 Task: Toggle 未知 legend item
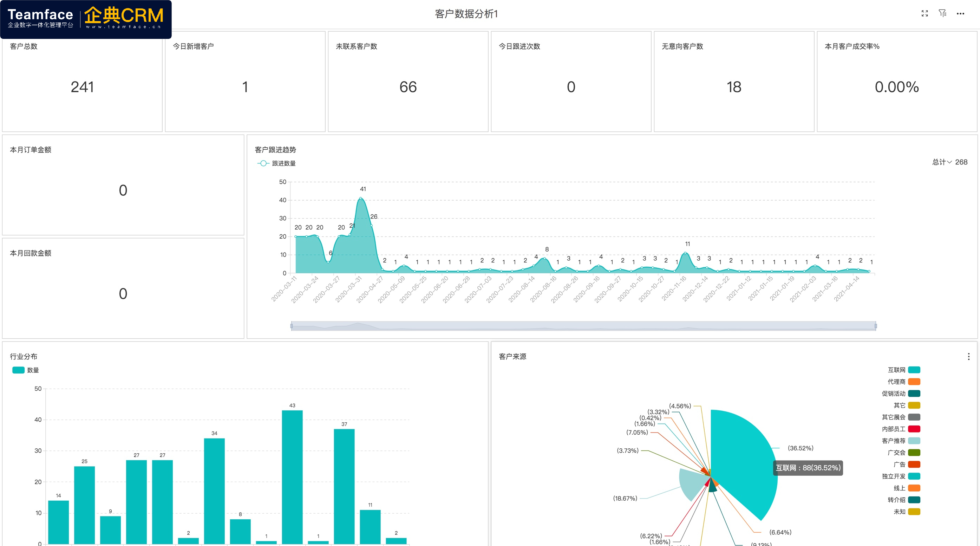pos(907,511)
